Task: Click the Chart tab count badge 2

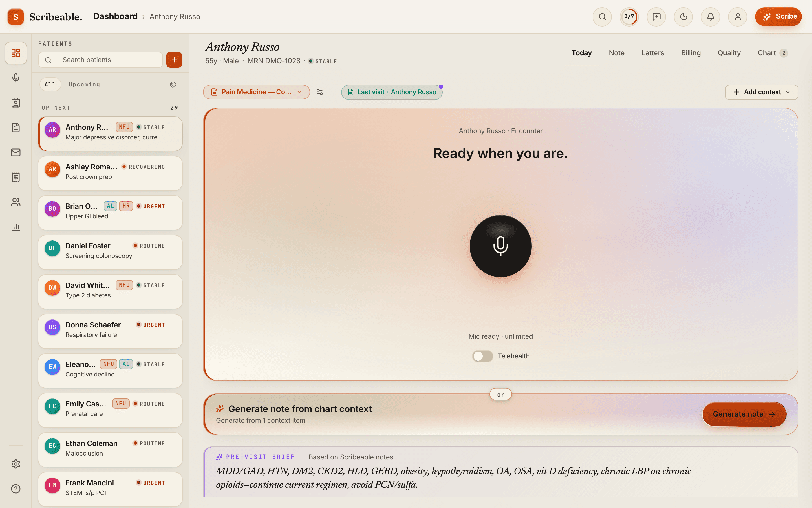Action: click(x=784, y=53)
